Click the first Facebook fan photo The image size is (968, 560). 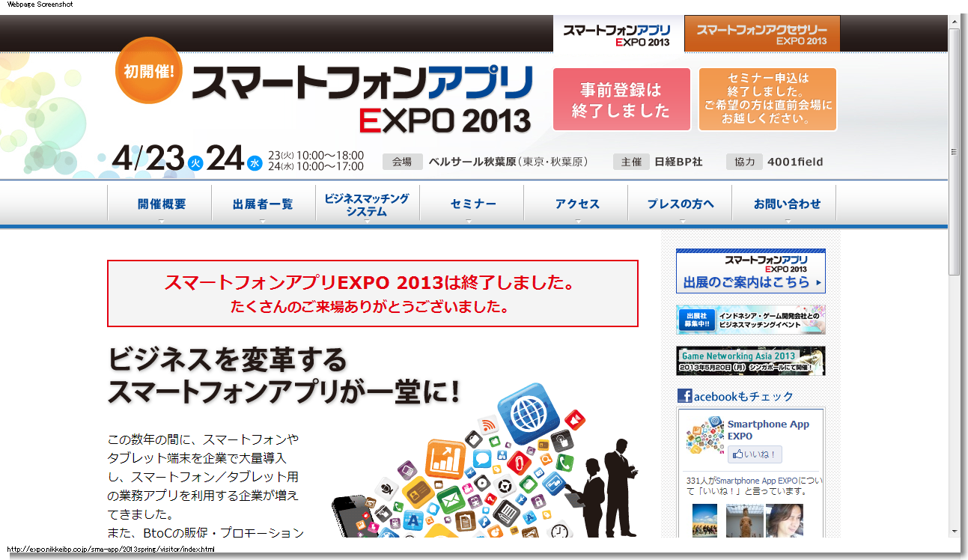click(x=704, y=521)
